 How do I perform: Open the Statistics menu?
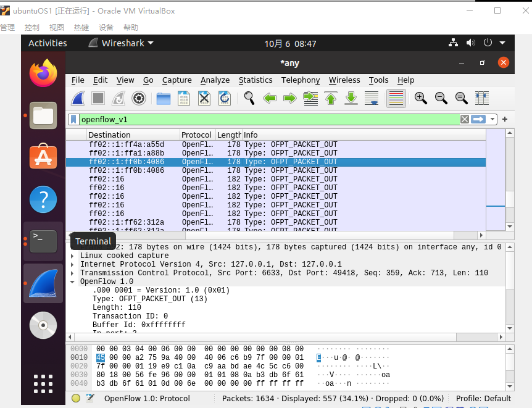[x=256, y=80]
